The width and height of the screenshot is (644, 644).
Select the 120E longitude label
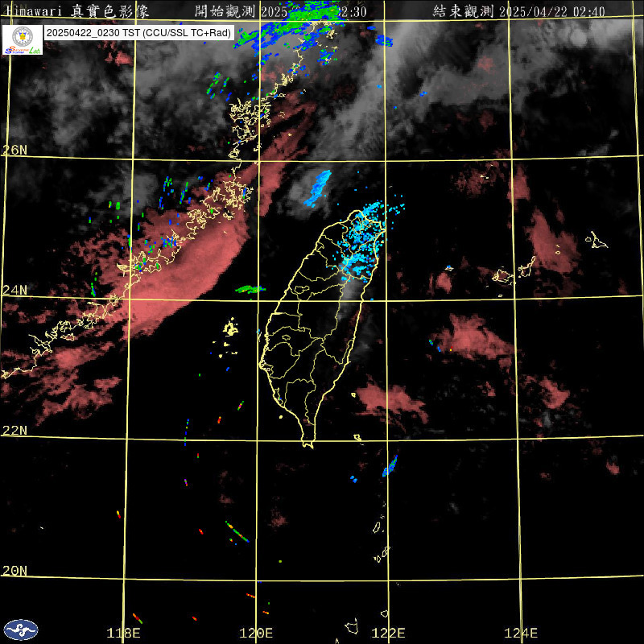point(258,633)
